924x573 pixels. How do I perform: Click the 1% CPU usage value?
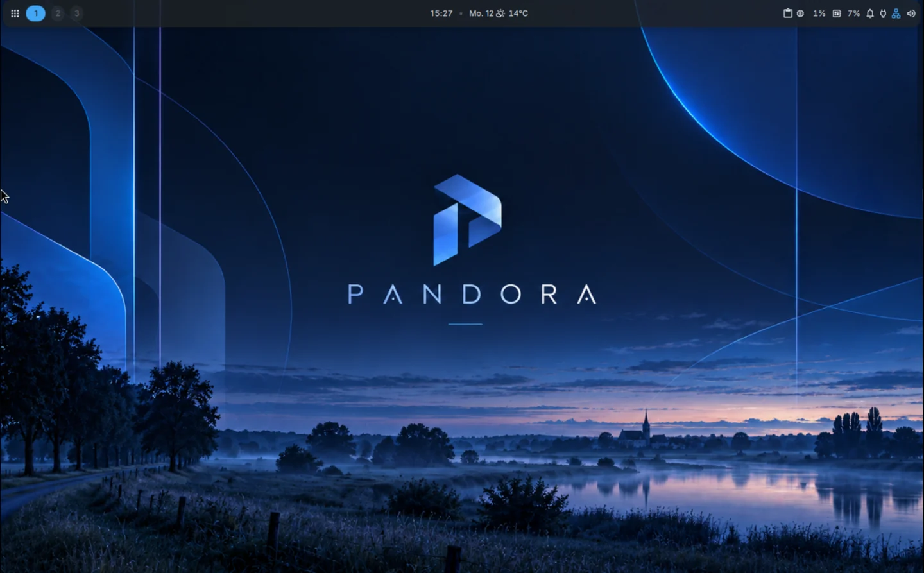pos(819,13)
